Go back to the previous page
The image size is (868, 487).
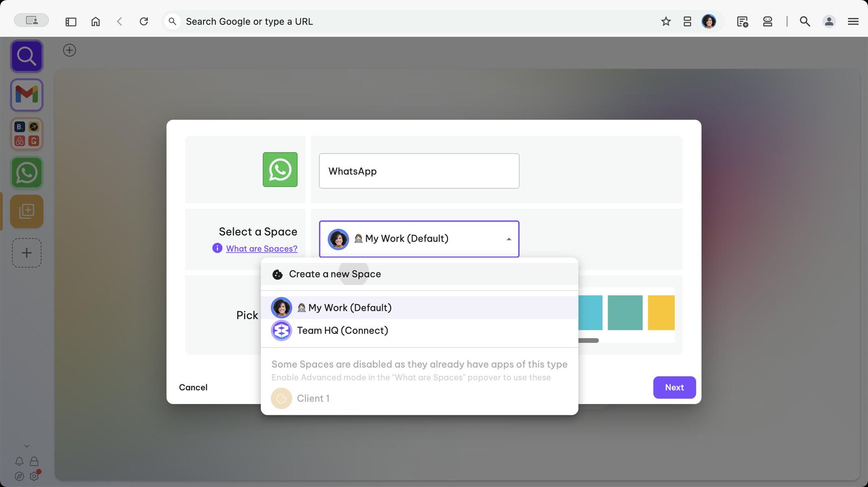pyautogui.click(x=120, y=22)
